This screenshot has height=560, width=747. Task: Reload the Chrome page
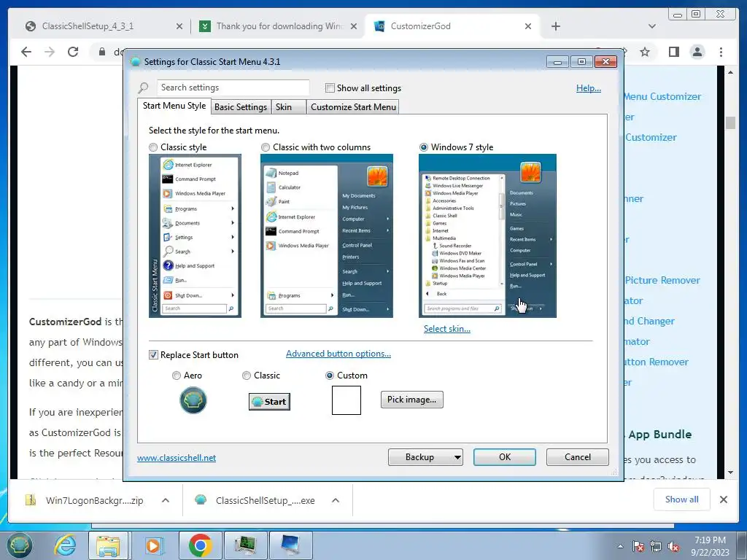(73, 52)
